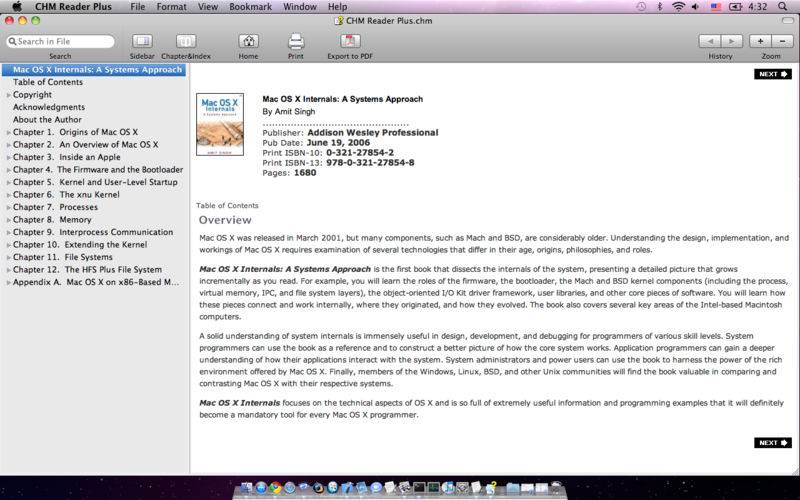Expand Chapter 5 Kernel and User-Level Startup
Image resolution: width=800 pixels, height=500 pixels.
[x=9, y=182]
